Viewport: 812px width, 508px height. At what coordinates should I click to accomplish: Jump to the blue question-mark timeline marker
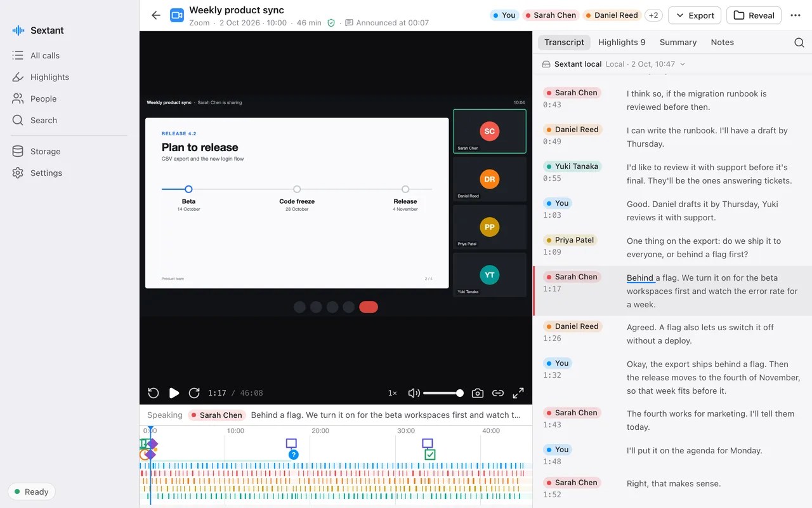point(294,455)
